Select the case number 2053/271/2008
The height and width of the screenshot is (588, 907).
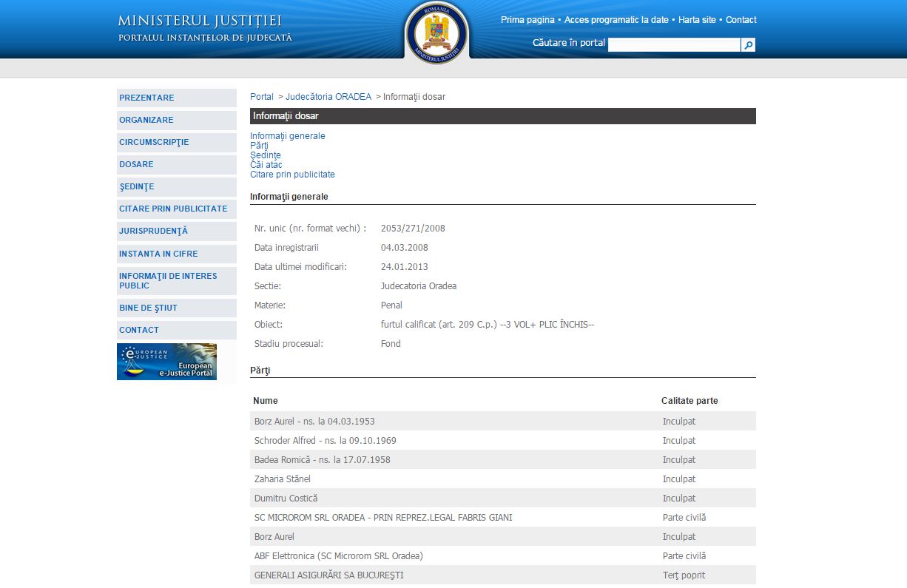(x=413, y=229)
